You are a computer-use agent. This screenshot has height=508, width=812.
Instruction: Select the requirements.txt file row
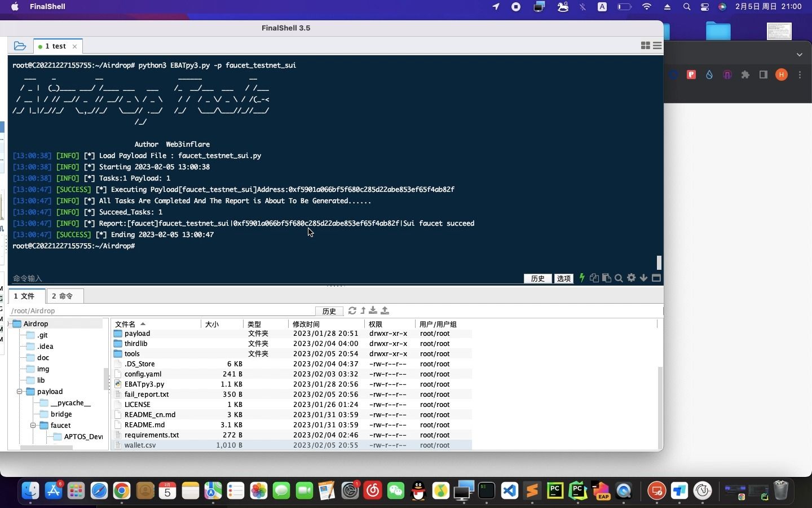coord(292,435)
